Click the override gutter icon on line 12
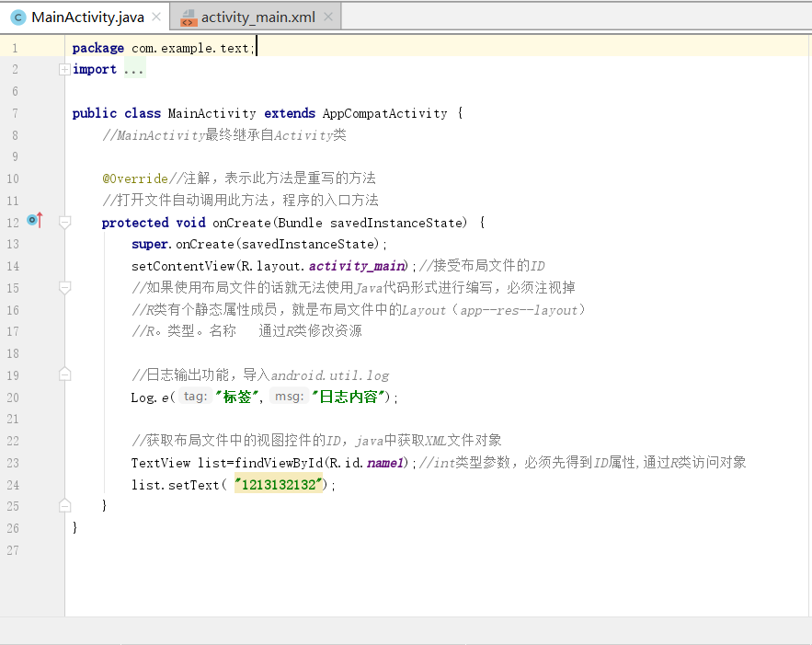This screenshot has height=645, width=812. point(35,220)
